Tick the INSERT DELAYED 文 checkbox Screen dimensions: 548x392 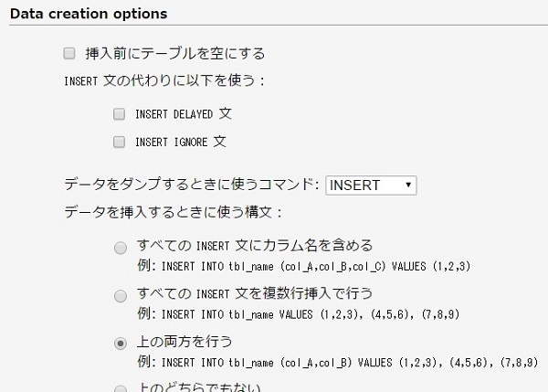point(119,114)
